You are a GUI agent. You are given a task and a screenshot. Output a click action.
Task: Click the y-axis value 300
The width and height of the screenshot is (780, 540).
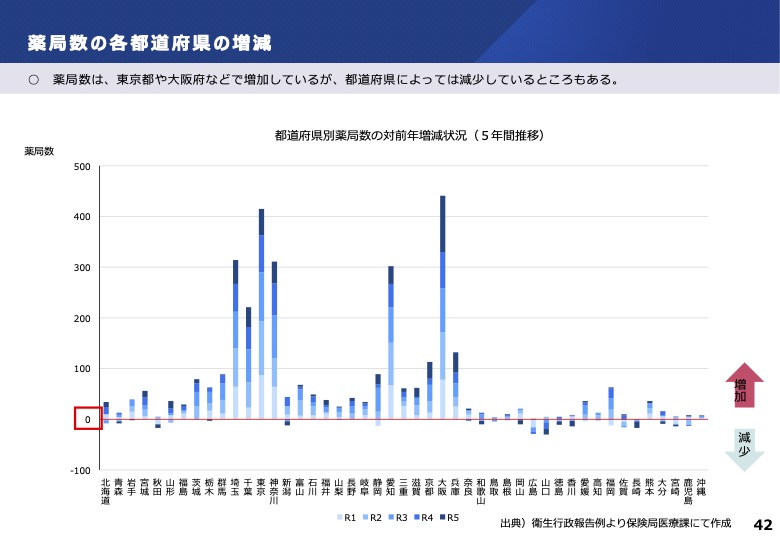[x=82, y=268]
